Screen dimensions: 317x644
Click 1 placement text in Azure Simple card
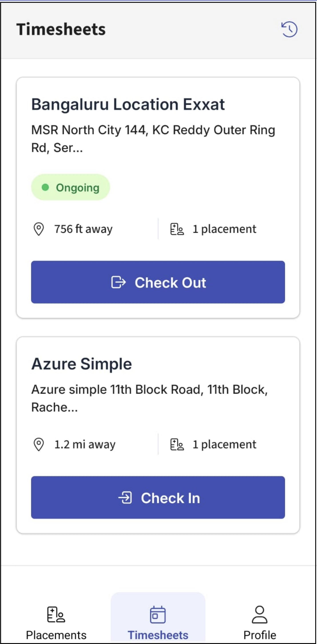[224, 444]
